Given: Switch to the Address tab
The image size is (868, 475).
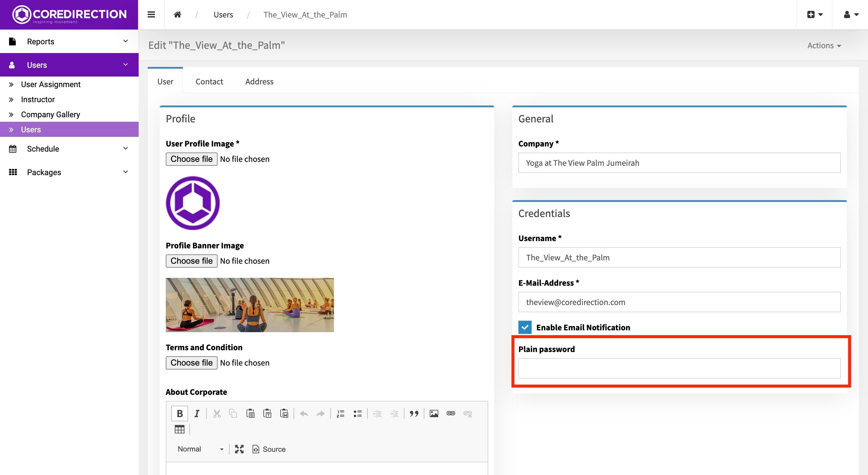Looking at the screenshot, I should point(259,81).
